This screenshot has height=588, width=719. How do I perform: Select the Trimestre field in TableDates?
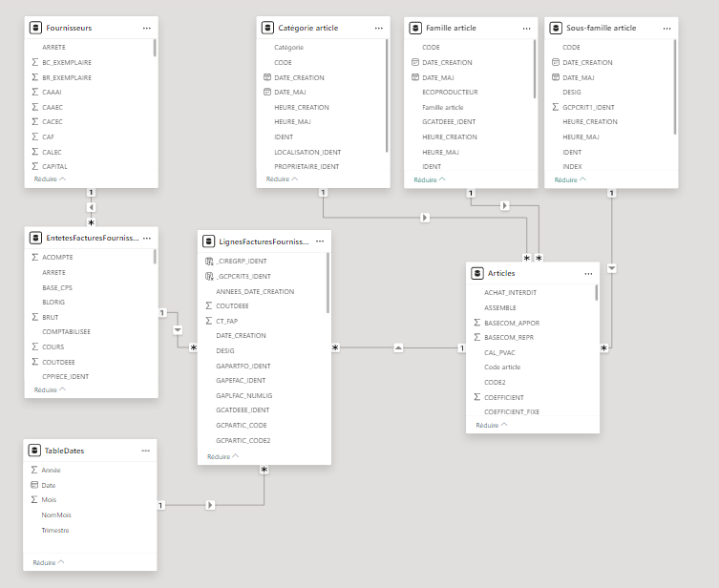point(55,530)
